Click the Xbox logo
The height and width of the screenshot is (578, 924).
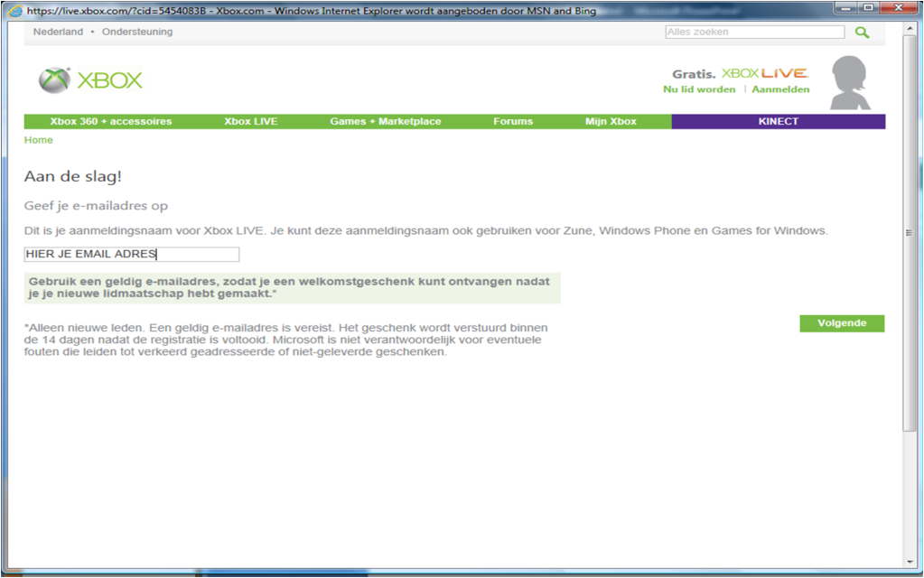(x=90, y=80)
